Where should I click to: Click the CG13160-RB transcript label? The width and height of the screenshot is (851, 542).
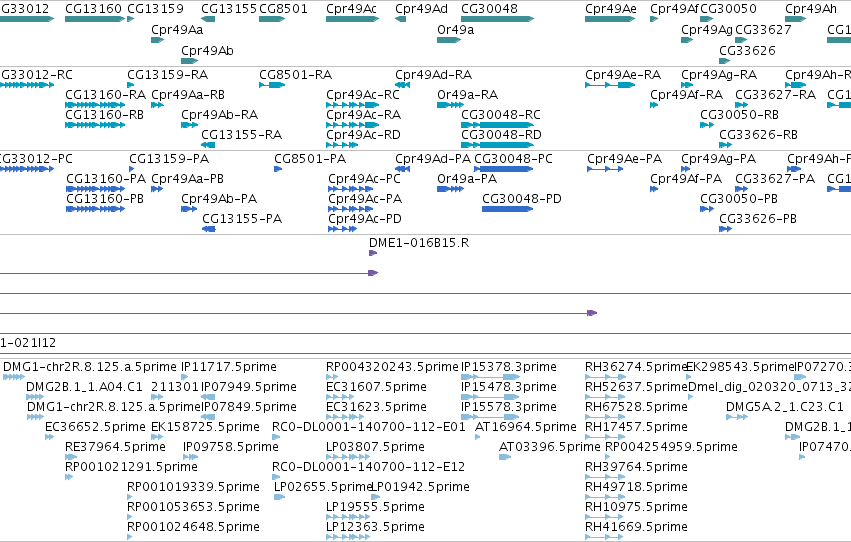click(104, 114)
